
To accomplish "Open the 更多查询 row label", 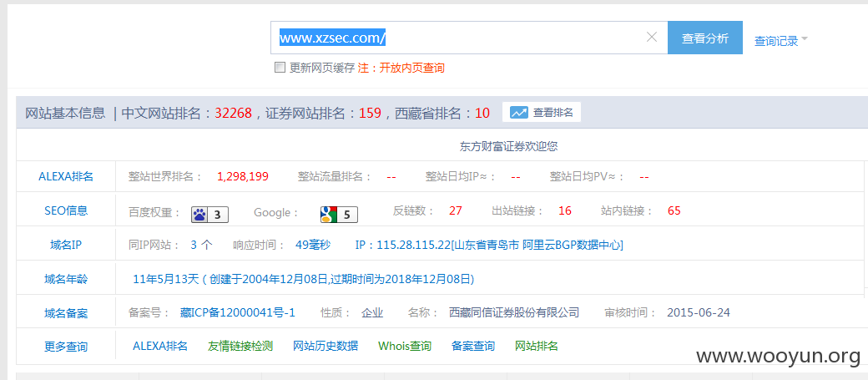I will click(x=66, y=347).
